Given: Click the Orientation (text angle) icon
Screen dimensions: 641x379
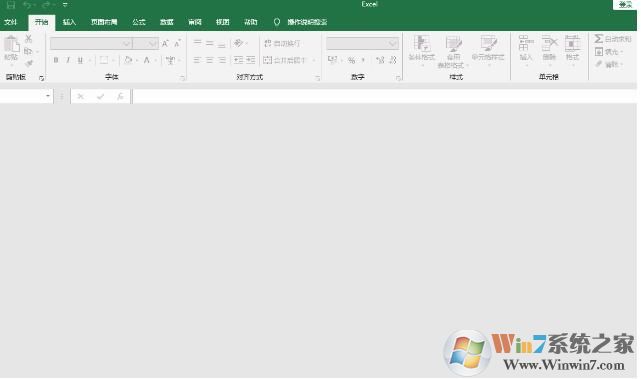Looking at the screenshot, I should [238, 43].
